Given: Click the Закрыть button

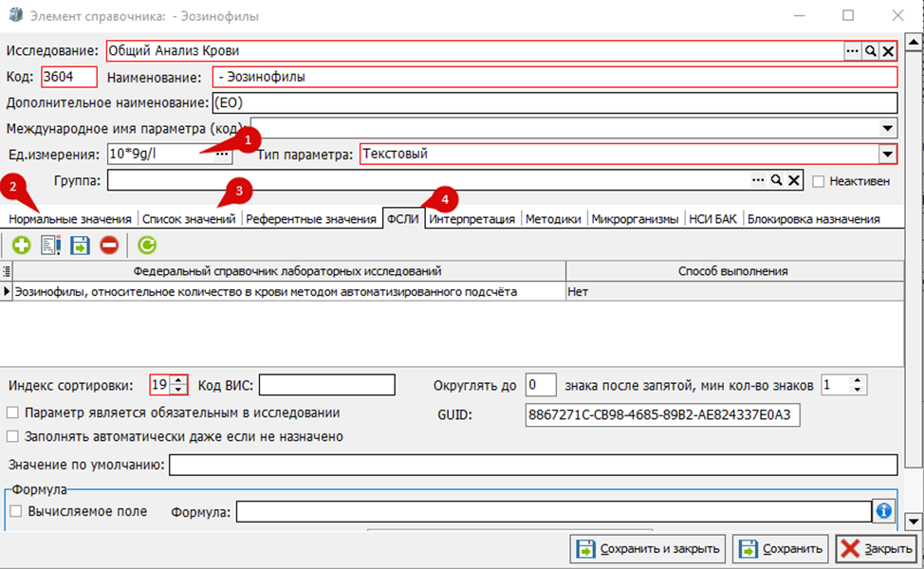Looking at the screenshot, I should point(877,549).
